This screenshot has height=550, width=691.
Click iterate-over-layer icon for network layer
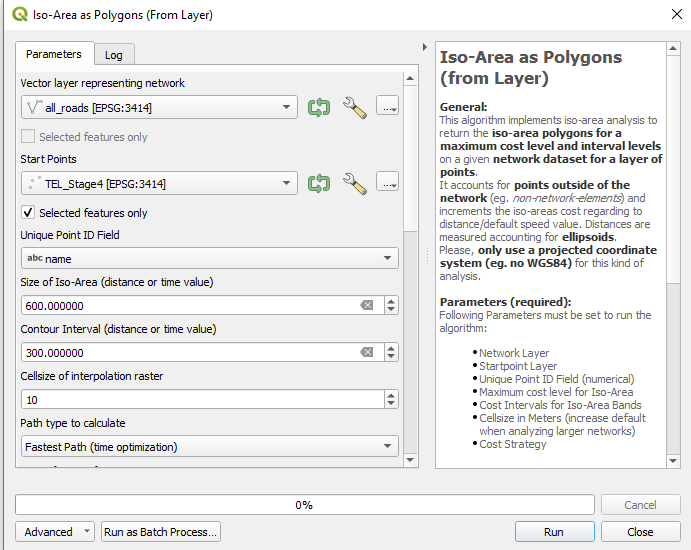[x=319, y=107]
